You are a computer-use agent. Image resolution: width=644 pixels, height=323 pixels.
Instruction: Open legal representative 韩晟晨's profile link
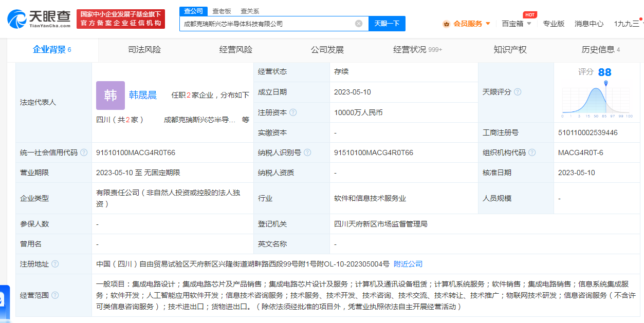pos(143,95)
